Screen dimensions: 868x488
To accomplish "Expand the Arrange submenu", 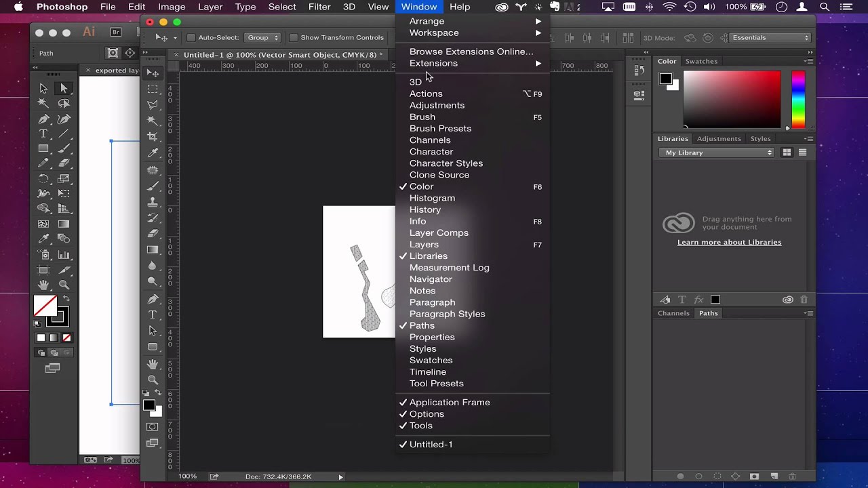I will [472, 21].
